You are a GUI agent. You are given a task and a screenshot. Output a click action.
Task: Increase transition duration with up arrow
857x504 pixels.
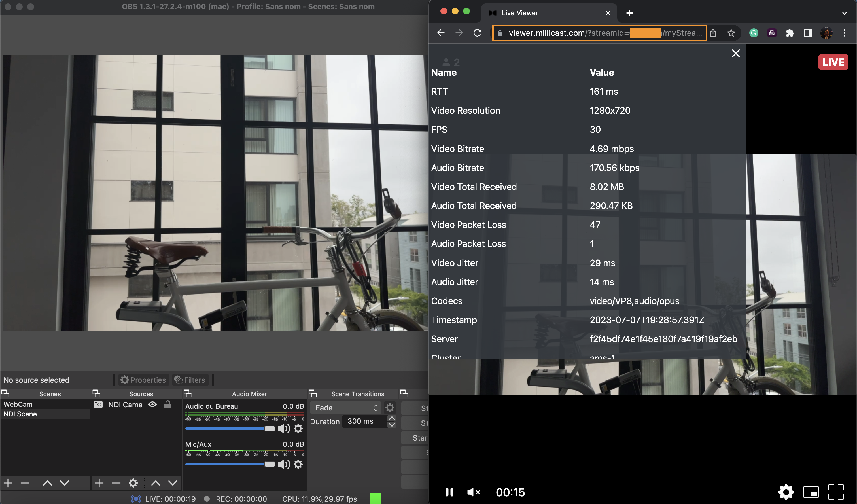coord(392,418)
